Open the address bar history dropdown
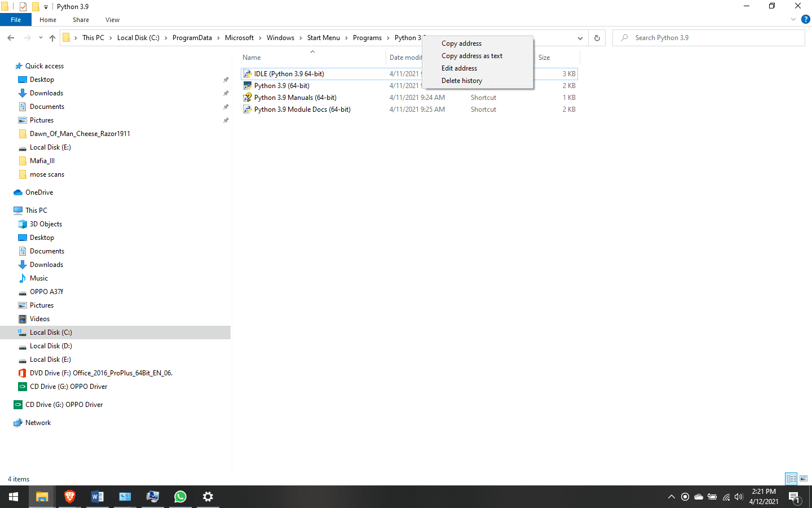The width and height of the screenshot is (812, 508). click(x=580, y=38)
